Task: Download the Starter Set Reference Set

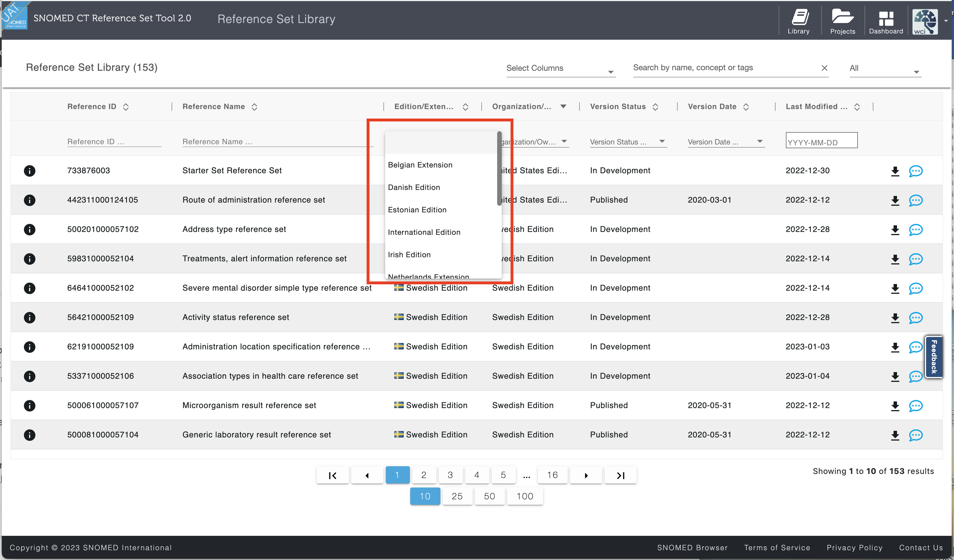Action: [x=895, y=171]
